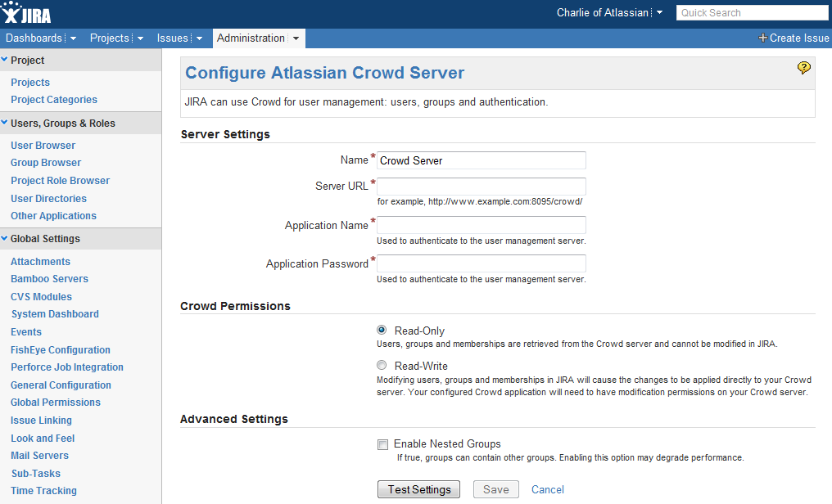Click the Server URL input field

click(482, 187)
